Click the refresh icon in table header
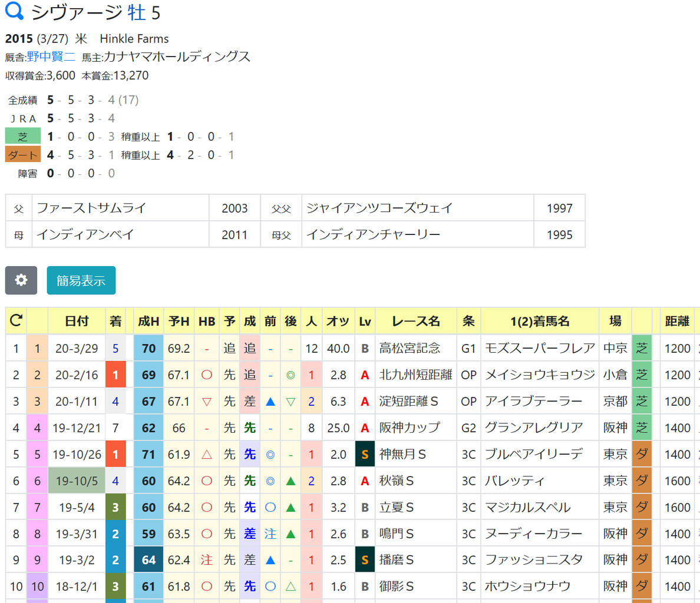 pos(16,320)
